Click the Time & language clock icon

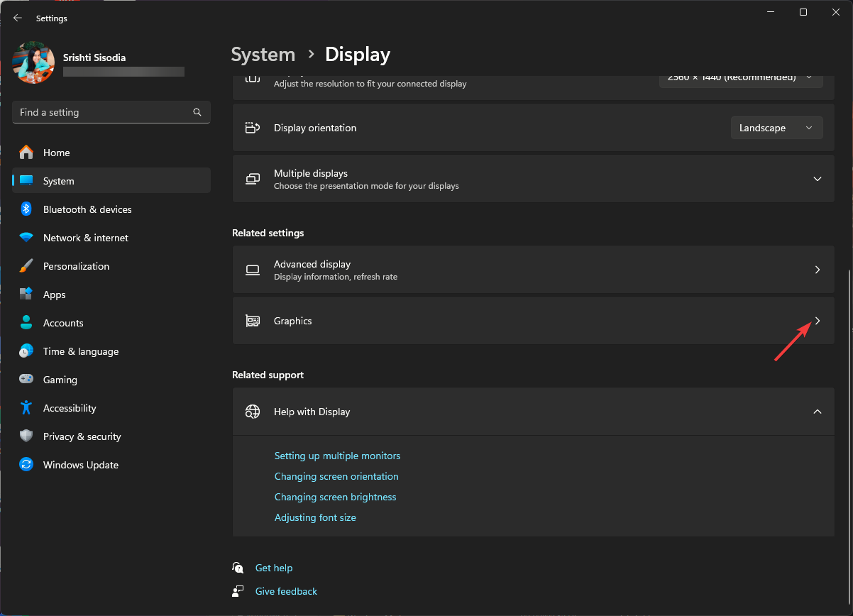pos(26,351)
